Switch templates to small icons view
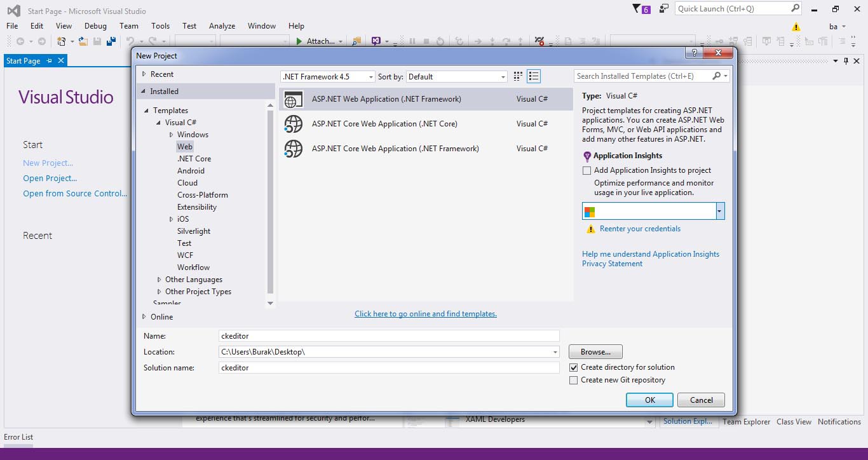 coord(518,76)
